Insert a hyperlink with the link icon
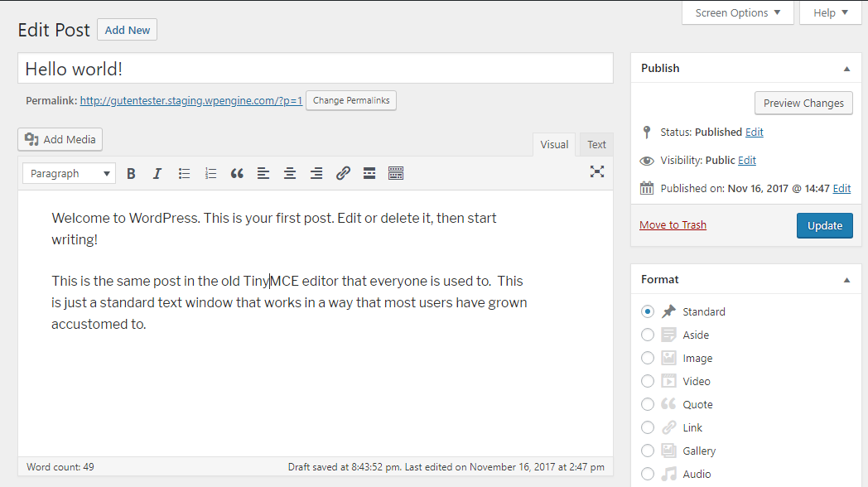The image size is (868, 487). (343, 172)
